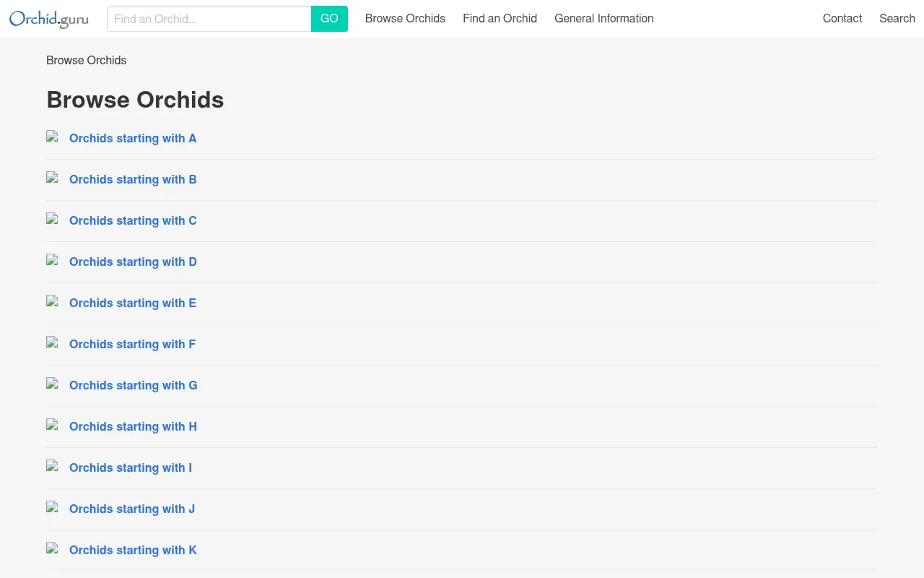Open Orchids starting with I
This screenshot has width=924, height=578.
point(131,467)
